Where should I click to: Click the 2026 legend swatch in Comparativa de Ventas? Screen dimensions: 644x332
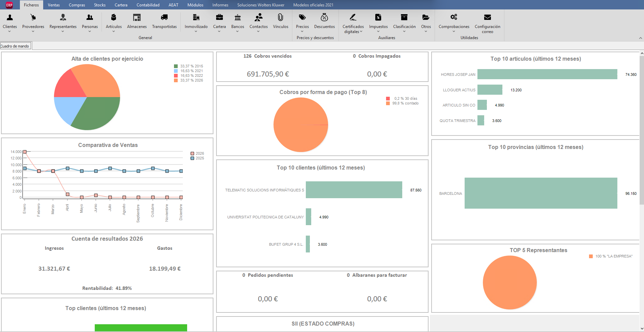193,153
